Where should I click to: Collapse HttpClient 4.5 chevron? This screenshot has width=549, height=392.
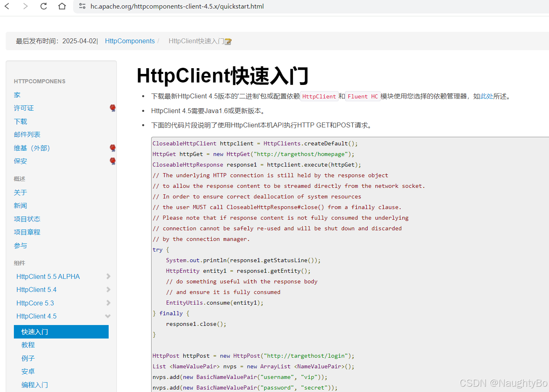click(108, 316)
